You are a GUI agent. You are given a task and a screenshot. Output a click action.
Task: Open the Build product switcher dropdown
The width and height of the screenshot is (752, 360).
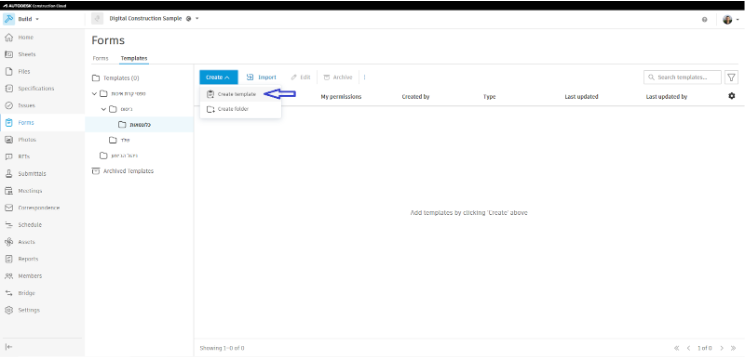[22, 19]
